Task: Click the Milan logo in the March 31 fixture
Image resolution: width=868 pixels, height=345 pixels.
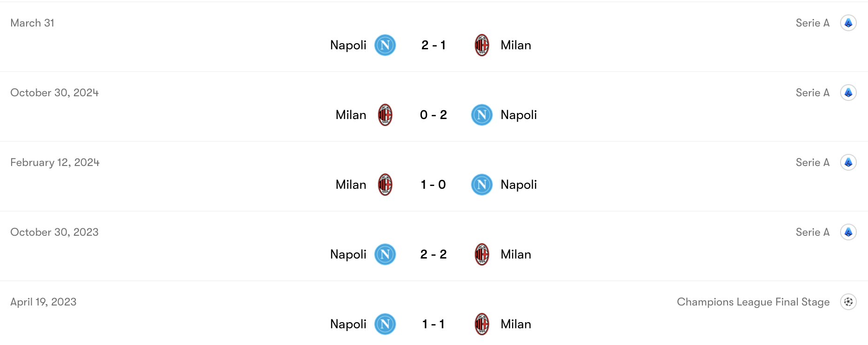Action: 481,45
